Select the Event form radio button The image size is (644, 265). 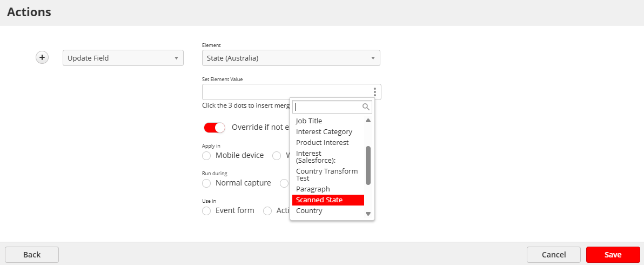point(206,211)
